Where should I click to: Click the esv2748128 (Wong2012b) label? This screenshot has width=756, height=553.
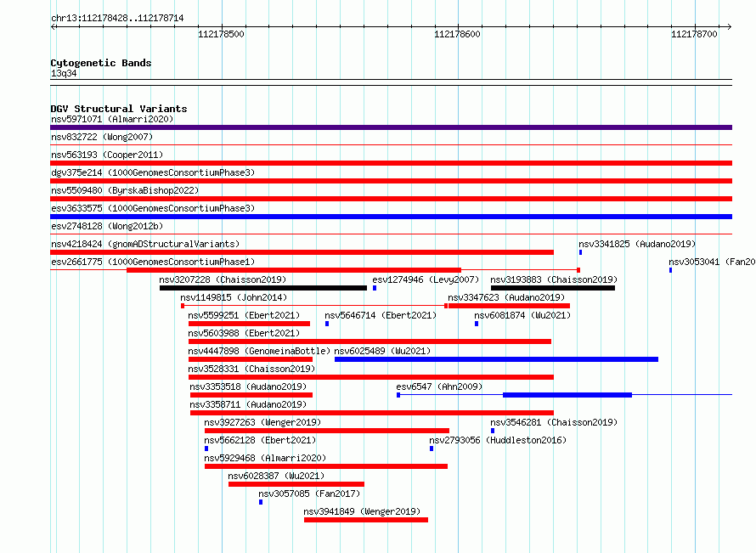pyautogui.click(x=107, y=226)
